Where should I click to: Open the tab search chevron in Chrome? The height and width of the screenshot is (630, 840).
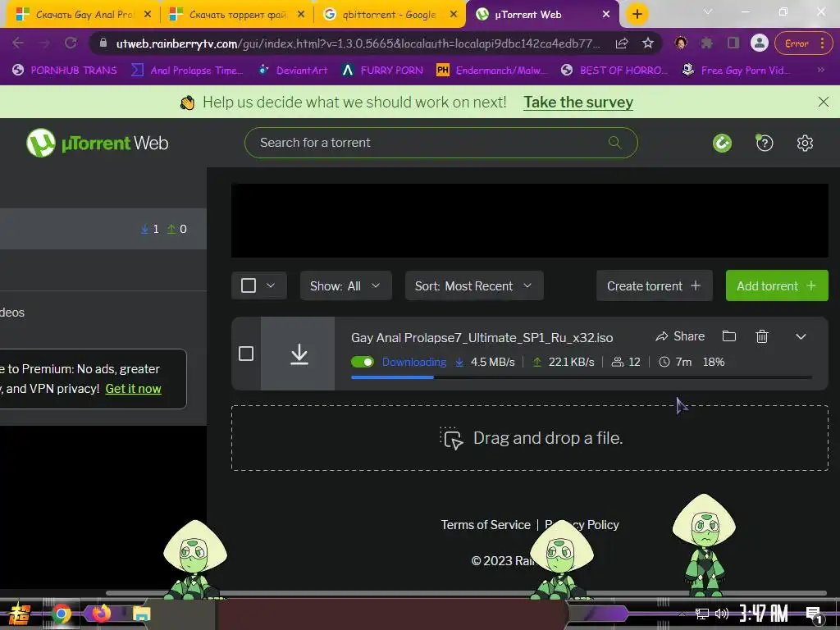coord(708,11)
